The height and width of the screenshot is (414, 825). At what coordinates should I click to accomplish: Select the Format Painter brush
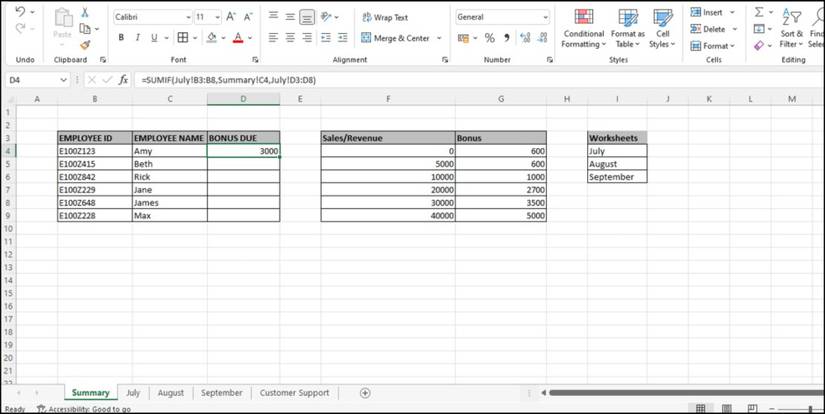coord(85,45)
